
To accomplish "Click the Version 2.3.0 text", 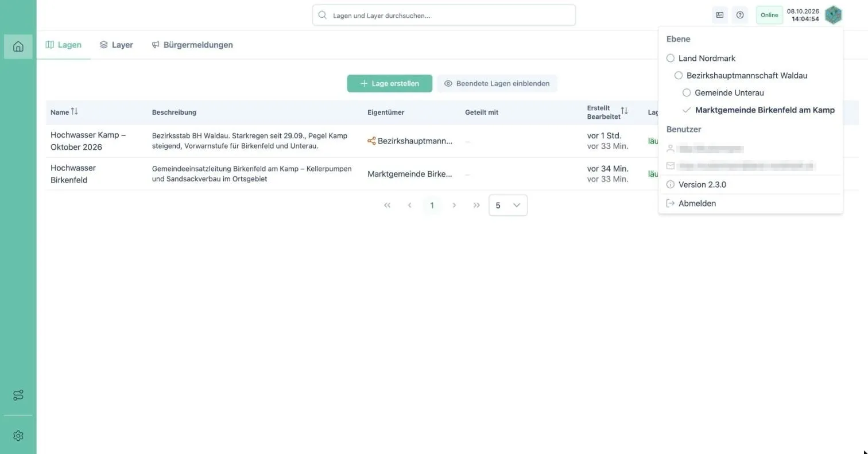I will [x=702, y=185].
